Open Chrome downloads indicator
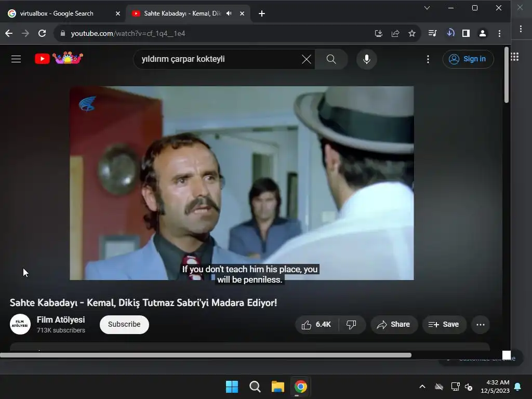 pyautogui.click(x=450, y=33)
